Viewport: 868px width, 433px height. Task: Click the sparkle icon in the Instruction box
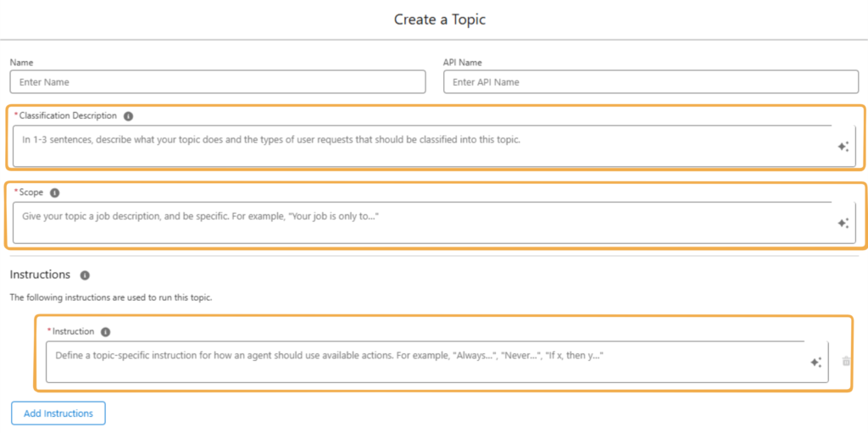815,362
